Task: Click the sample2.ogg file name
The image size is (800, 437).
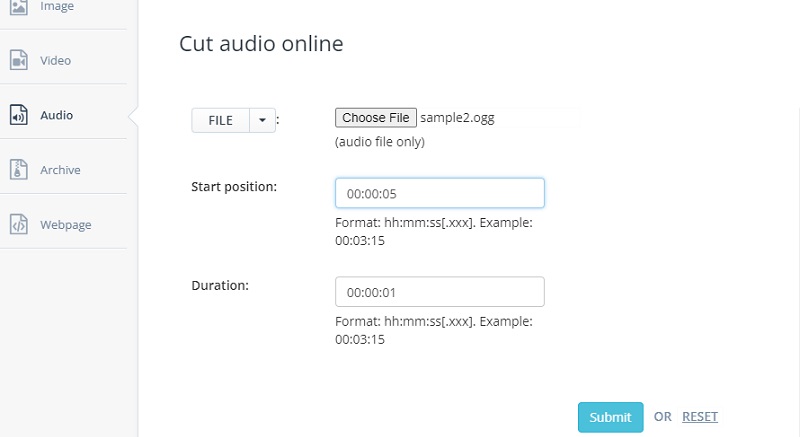Action: (457, 118)
